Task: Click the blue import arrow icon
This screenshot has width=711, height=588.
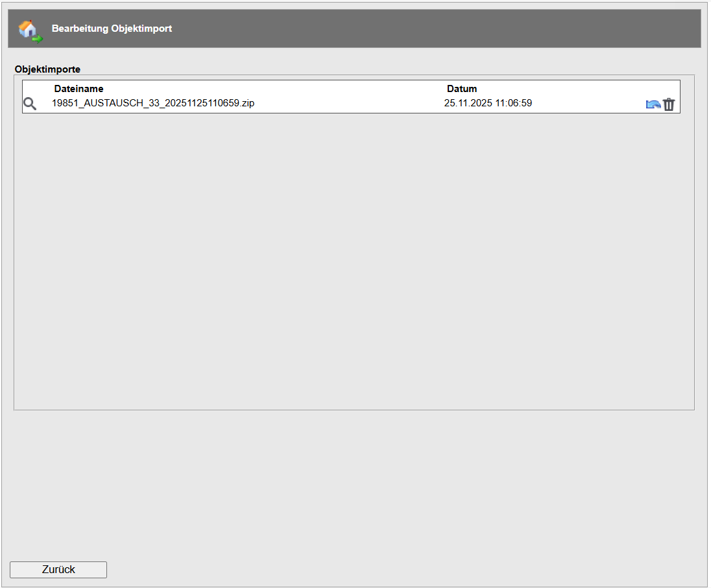Action: click(x=653, y=104)
